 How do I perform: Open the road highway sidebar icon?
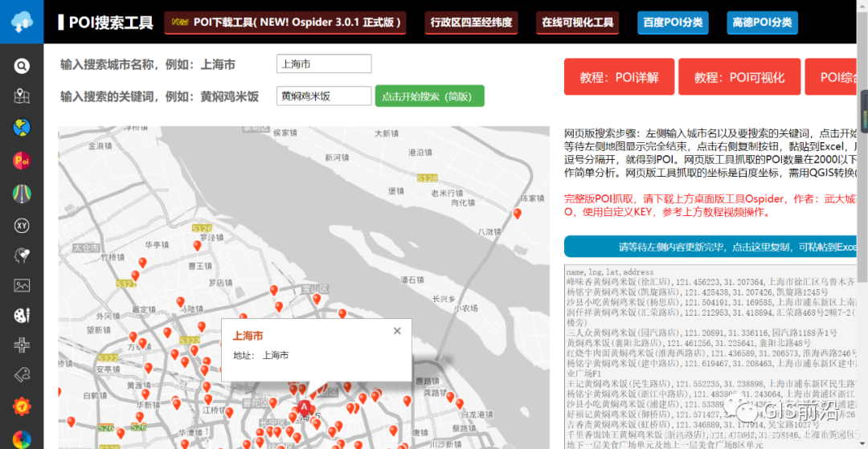point(22,193)
